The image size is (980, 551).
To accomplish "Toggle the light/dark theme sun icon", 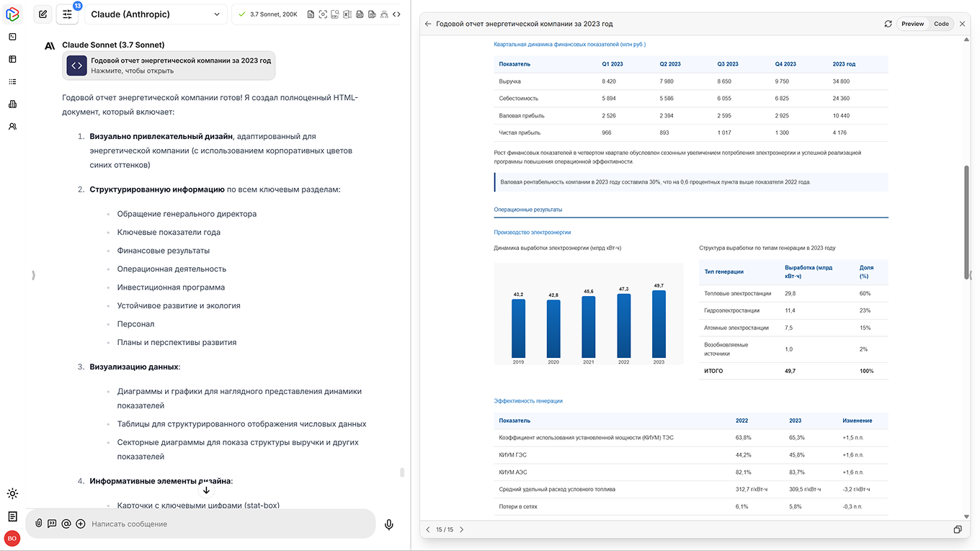I will [x=12, y=493].
